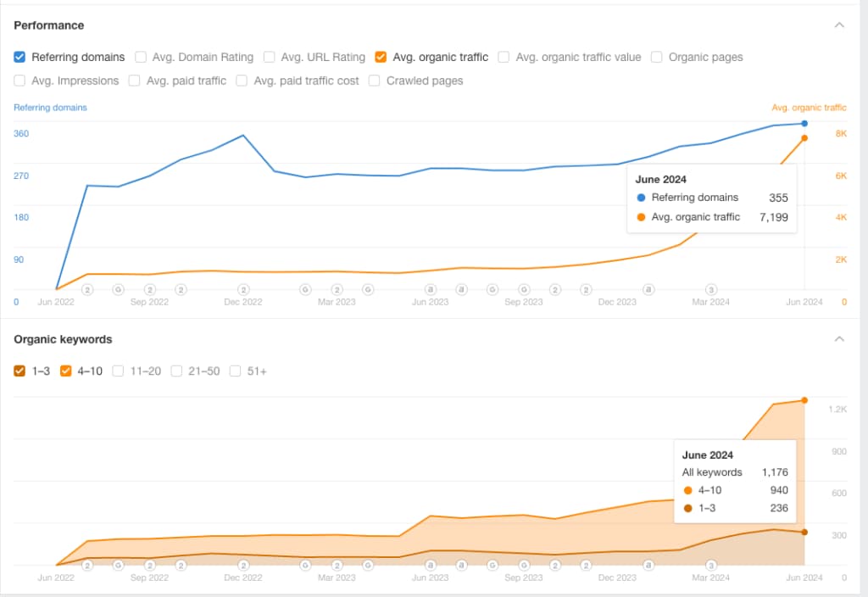
Task: Uncheck the 1–3 keyword position filter
Action: pyautogui.click(x=19, y=371)
